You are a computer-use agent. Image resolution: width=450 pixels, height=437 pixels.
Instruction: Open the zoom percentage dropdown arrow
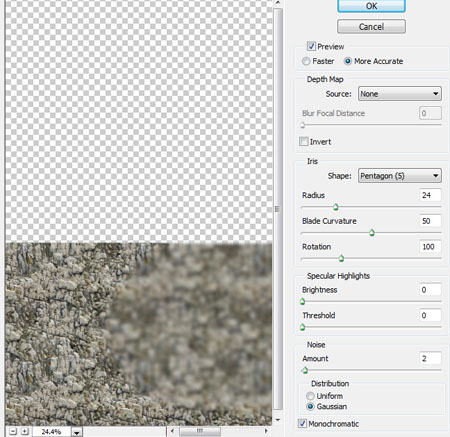coord(77,432)
